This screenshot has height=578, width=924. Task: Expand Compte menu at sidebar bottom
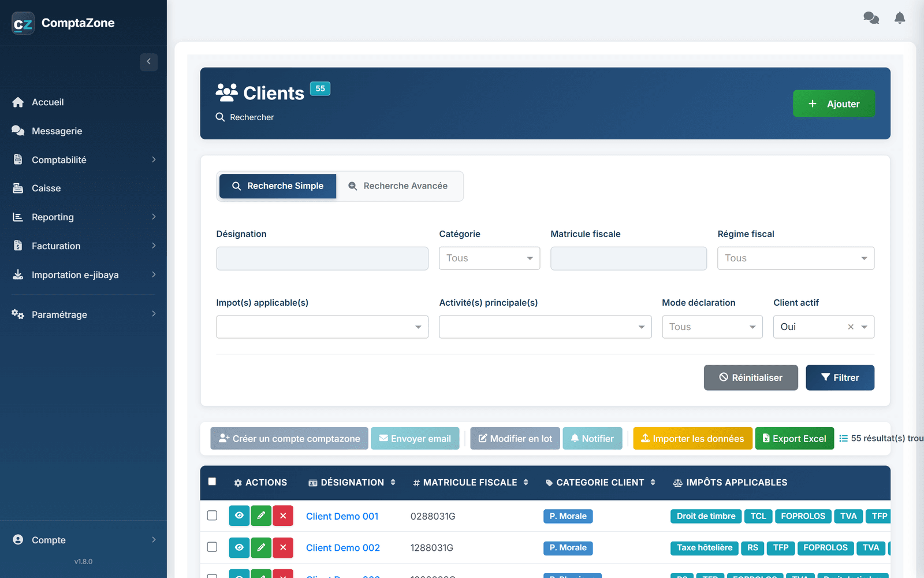(83, 540)
